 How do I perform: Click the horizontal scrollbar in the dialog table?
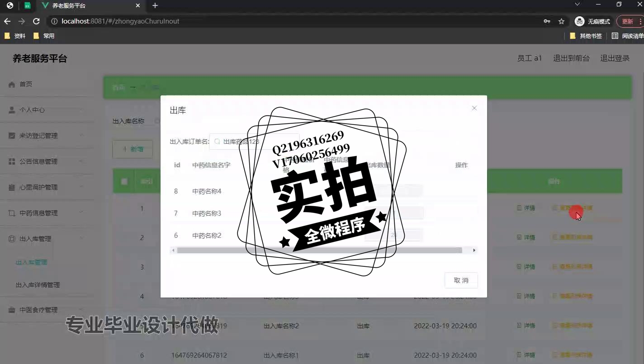(319, 250)
